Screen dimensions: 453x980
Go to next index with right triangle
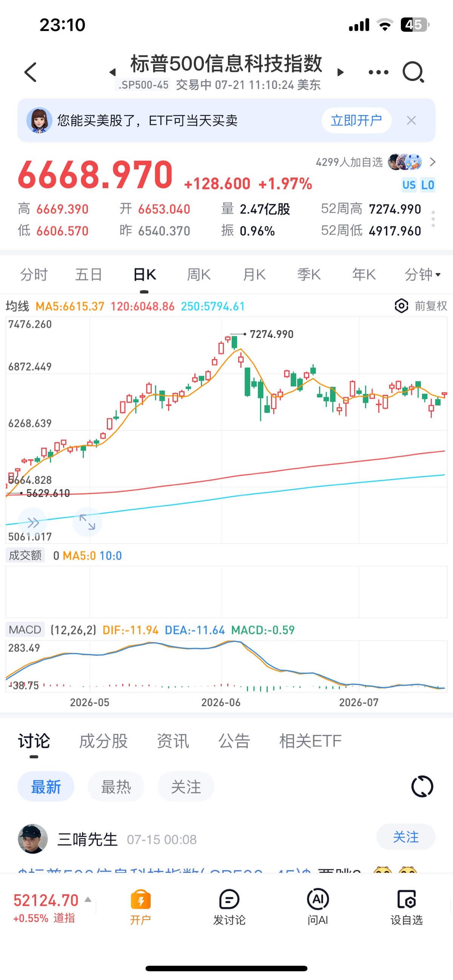click(341, 72)
